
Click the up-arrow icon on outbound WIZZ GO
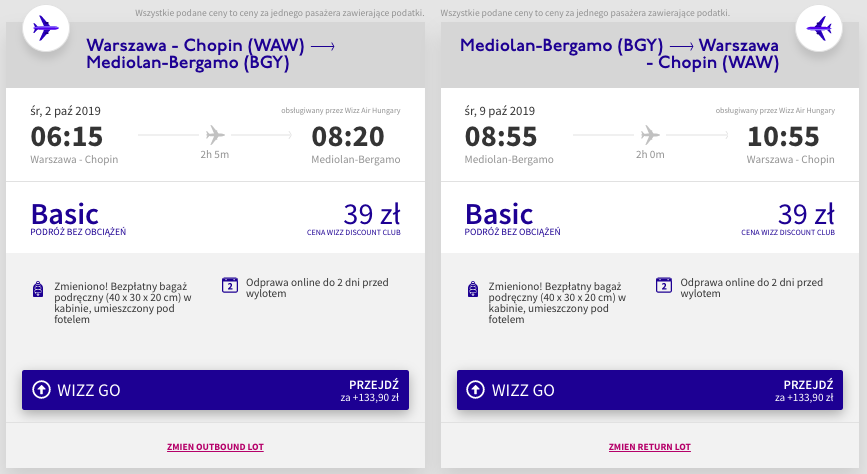pyautogui.click(x=41, y=390)
